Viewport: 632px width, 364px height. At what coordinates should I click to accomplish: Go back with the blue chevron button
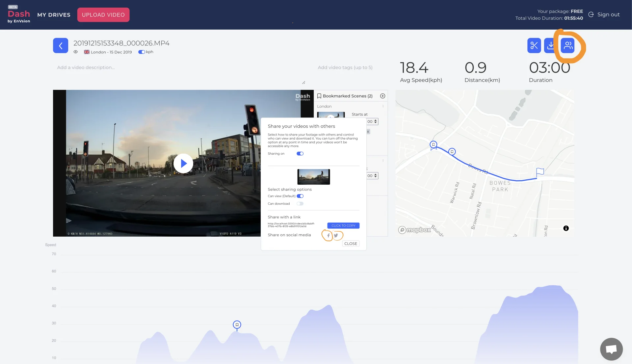click(61, 45)
